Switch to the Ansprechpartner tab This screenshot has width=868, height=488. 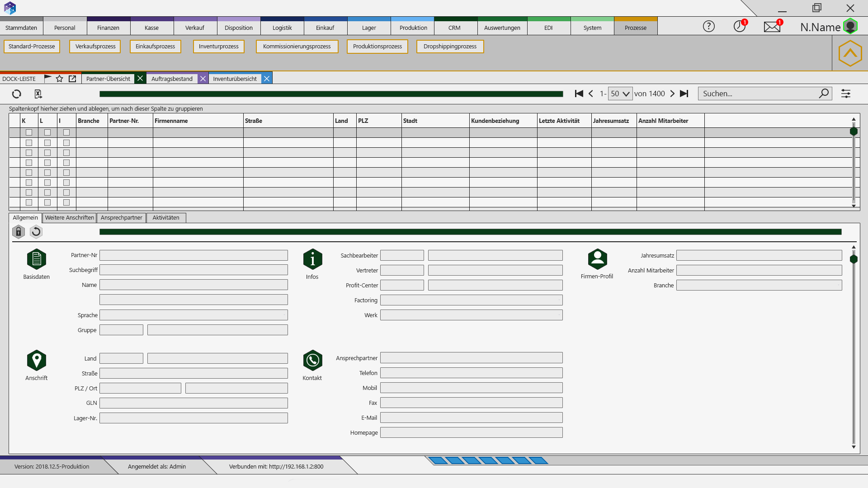pos(121,218)
